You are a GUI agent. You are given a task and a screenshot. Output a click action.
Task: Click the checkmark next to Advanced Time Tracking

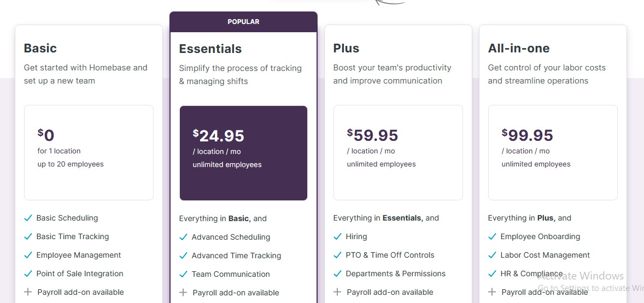click(x=183, y=256)
